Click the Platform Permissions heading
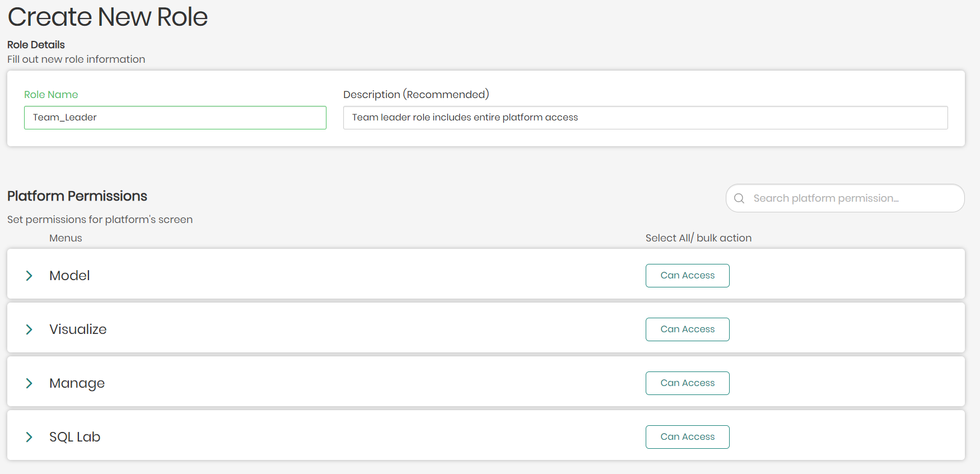 point(77,196)
